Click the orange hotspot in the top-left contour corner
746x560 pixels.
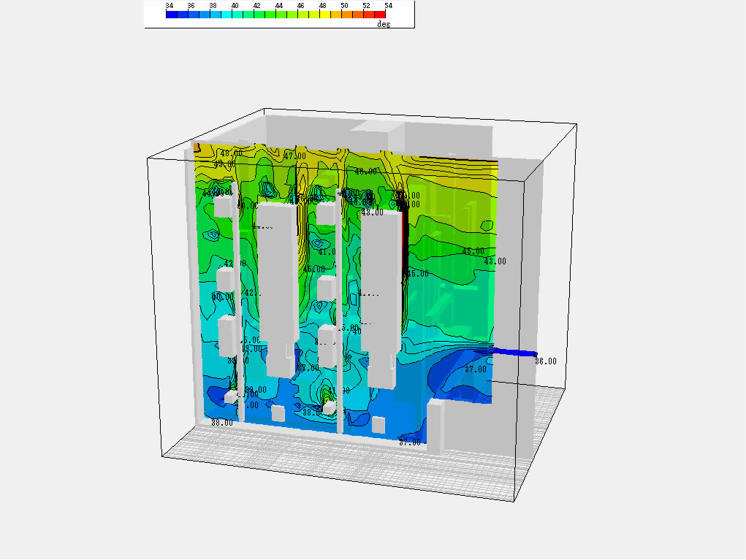pyautogui.click(x=197, y=148)
